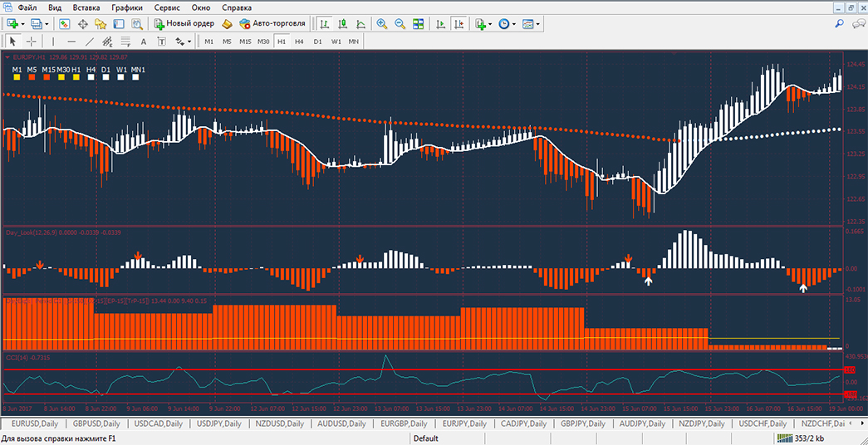
Task: Switch to the EURJPY,Daily chart tab
Action: (463, 423)
